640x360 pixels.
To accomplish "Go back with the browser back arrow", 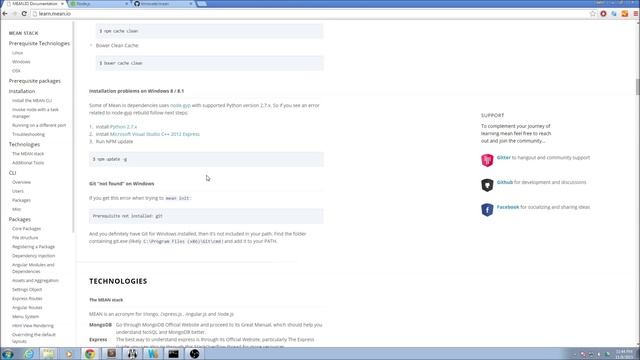I will [5, 13].
